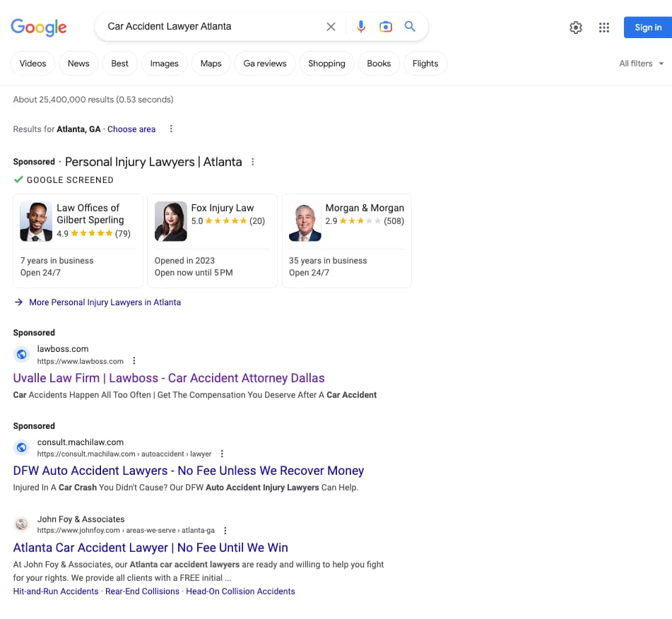Open Uvalle Law Firm Lawboss result

(169, 378)
